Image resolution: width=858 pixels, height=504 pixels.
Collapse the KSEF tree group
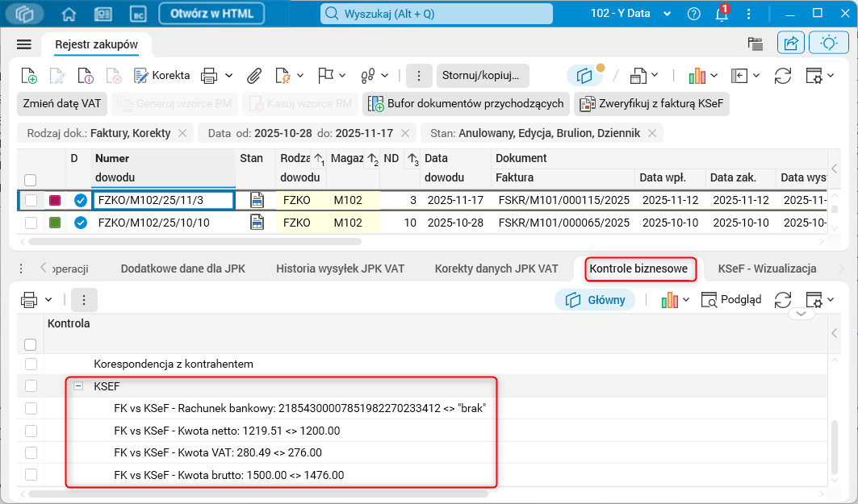click(78, 386)
